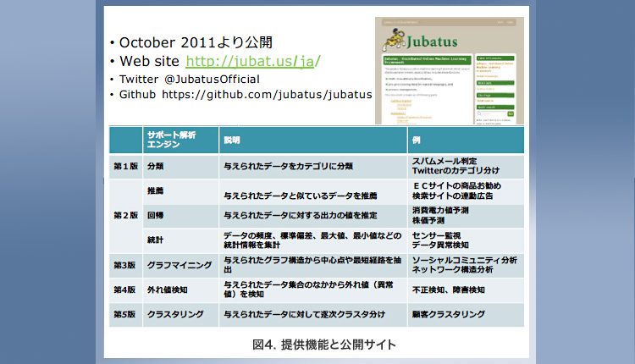Click 'データの頻度、標準偏差' description cell
Image resolution: width=635 pixels, height=364 pixels.
pos(313,240)
